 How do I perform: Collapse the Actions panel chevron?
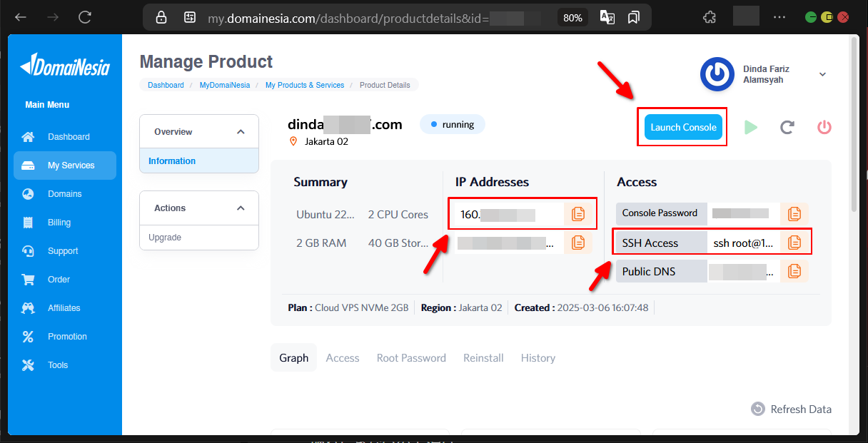241,208
